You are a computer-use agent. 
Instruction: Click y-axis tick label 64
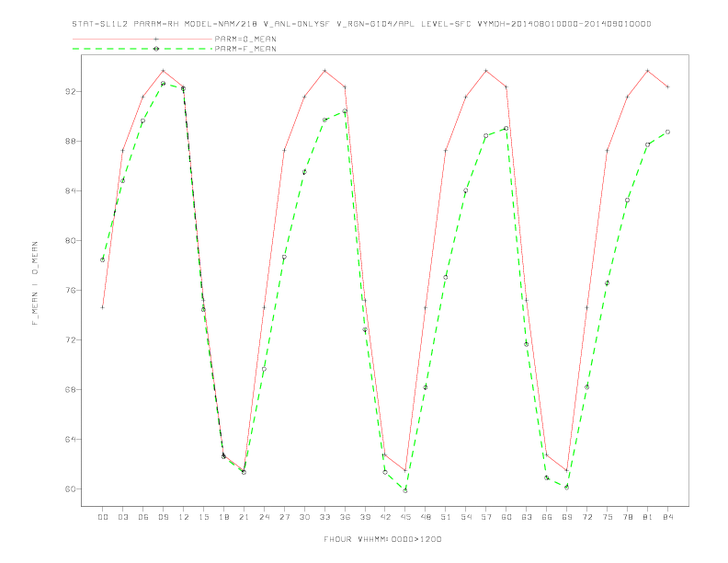coord(70,440)
